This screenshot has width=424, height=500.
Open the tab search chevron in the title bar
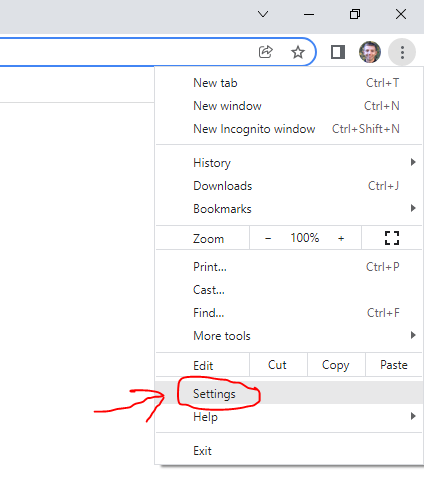(x=263, y=14)
